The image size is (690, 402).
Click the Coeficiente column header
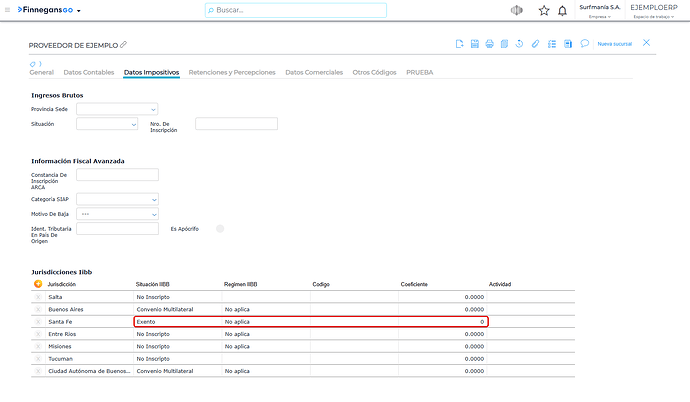point(414,285)
